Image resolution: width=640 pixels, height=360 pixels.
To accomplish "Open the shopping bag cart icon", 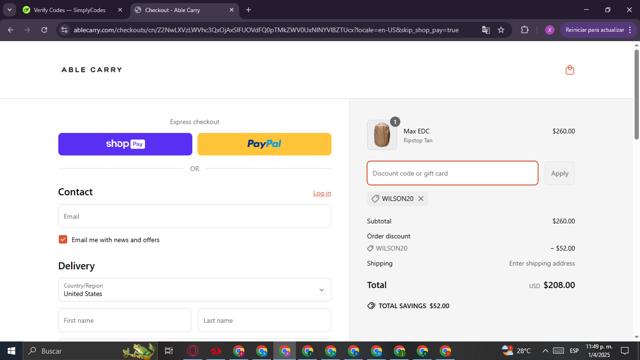I will point(570,70).
